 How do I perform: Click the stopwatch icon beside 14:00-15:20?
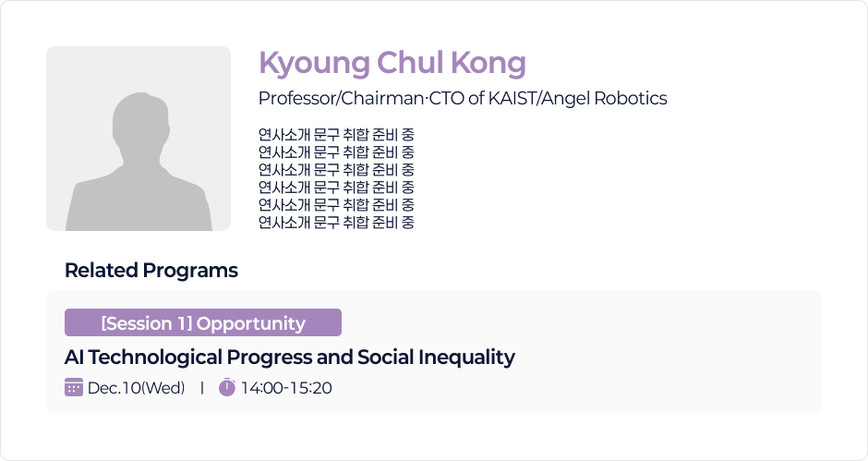click(227, 387)
